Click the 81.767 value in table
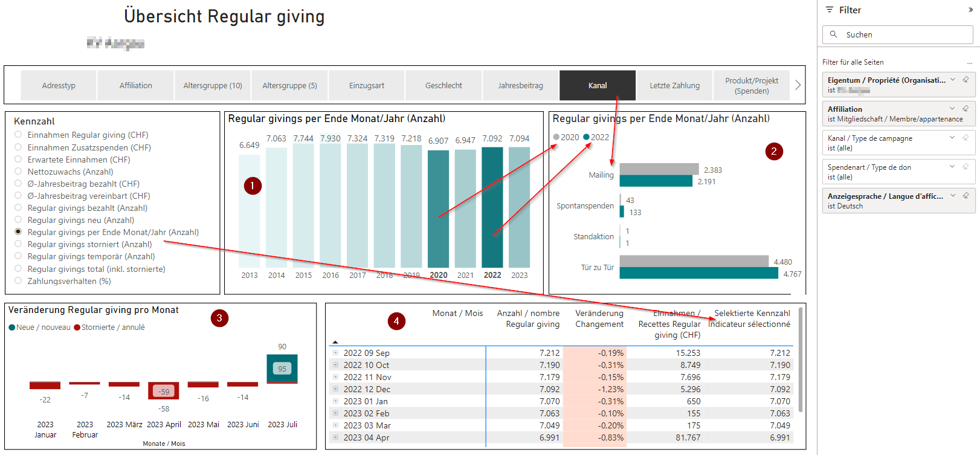The width and height of the screenshot is (980, 455). click(688, 437)
